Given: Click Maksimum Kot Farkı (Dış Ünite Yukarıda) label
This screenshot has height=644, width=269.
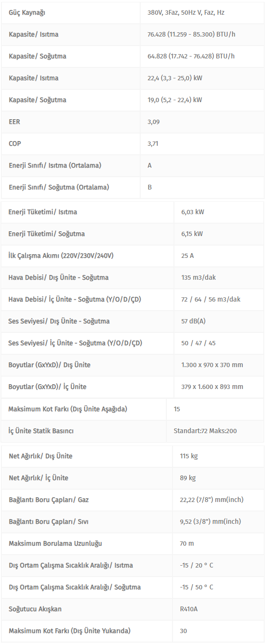Looking at the screenshot, I should coord(69,631).
